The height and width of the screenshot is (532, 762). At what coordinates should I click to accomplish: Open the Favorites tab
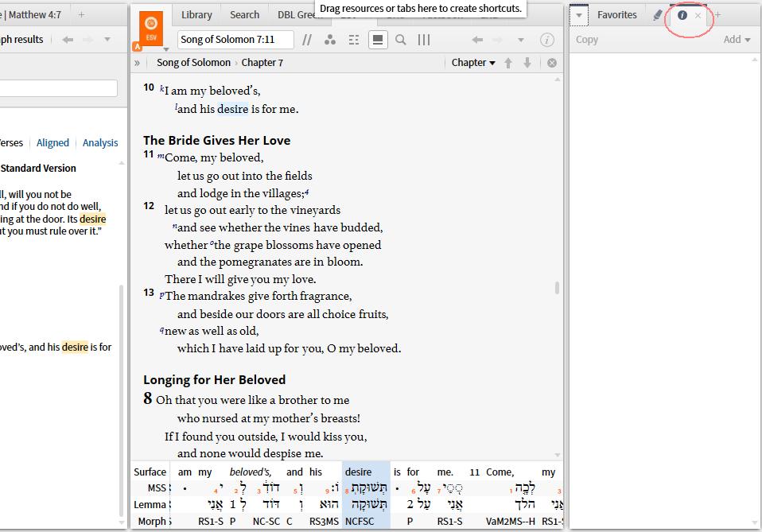pyautogui.click(x=616, y=15)
